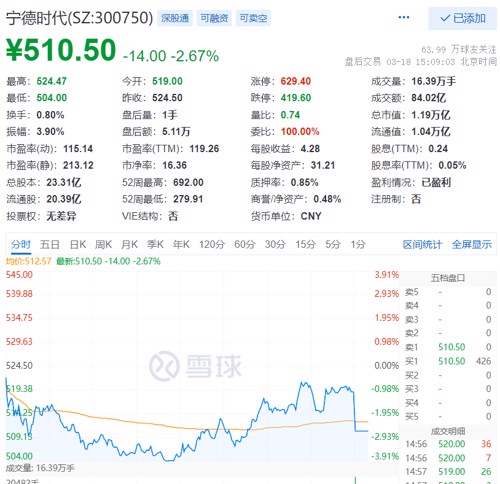Switch to the 30分 chart tab
This screenshot has width=500, height=484.
[275, 244]
